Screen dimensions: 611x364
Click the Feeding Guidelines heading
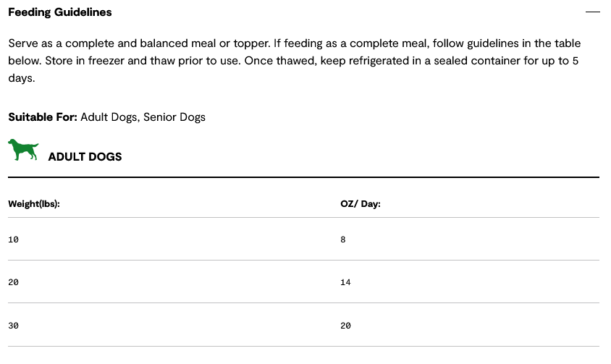(60, 12)
